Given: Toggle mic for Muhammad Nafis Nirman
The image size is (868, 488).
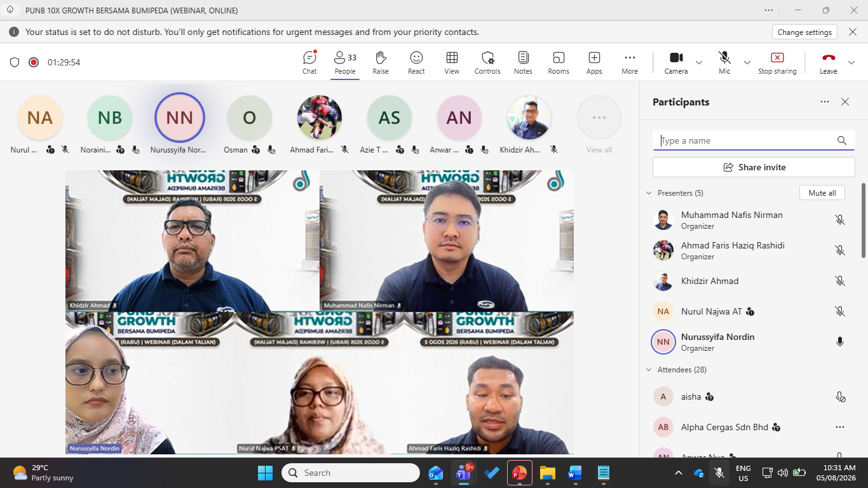Looking at the screenshot, I should pos(840,220).
